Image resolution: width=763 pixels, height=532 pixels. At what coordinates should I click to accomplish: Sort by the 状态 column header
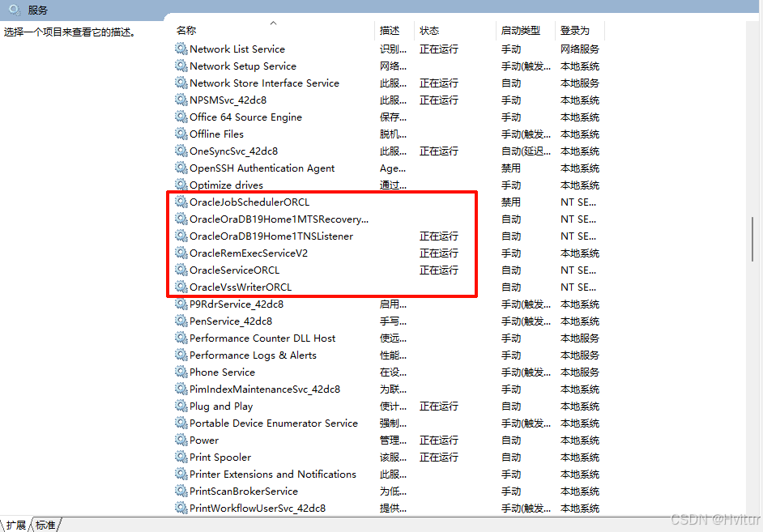429,30
